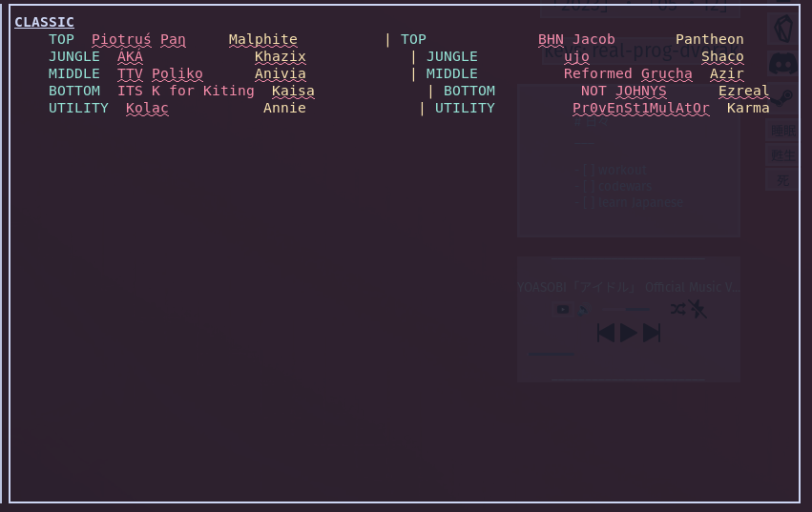This screenshot has width=812, height=512.
Task: Click UTILITY role label beside Kolac
Action: tap(78, 108)
